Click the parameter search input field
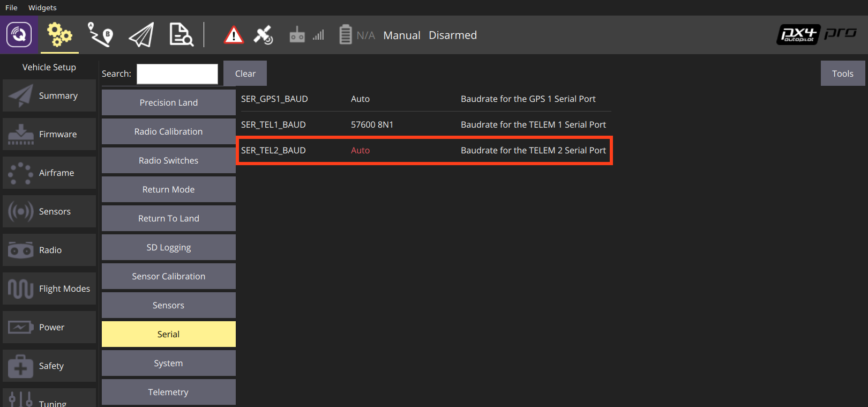This screenshot has height=407, width=868. 177,74
